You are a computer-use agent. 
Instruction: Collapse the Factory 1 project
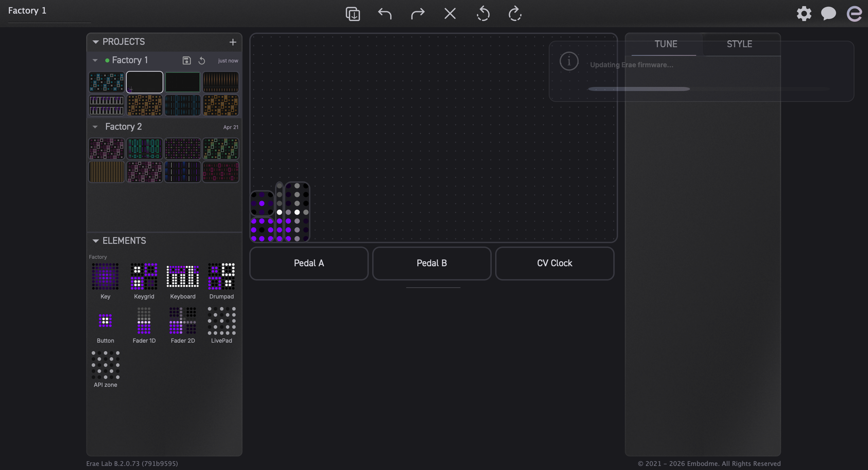[x=95, y=60]
